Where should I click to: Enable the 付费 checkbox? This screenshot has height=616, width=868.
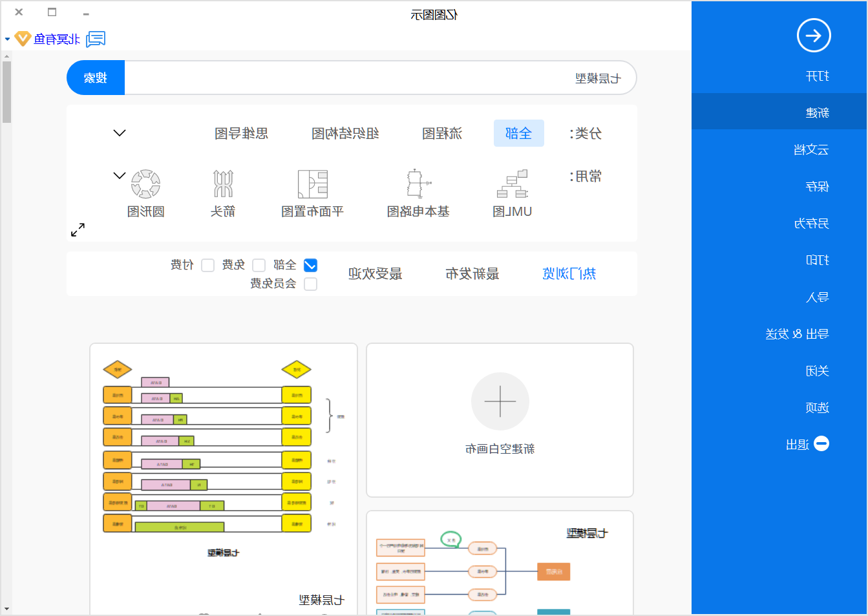[x=207, y=265]
